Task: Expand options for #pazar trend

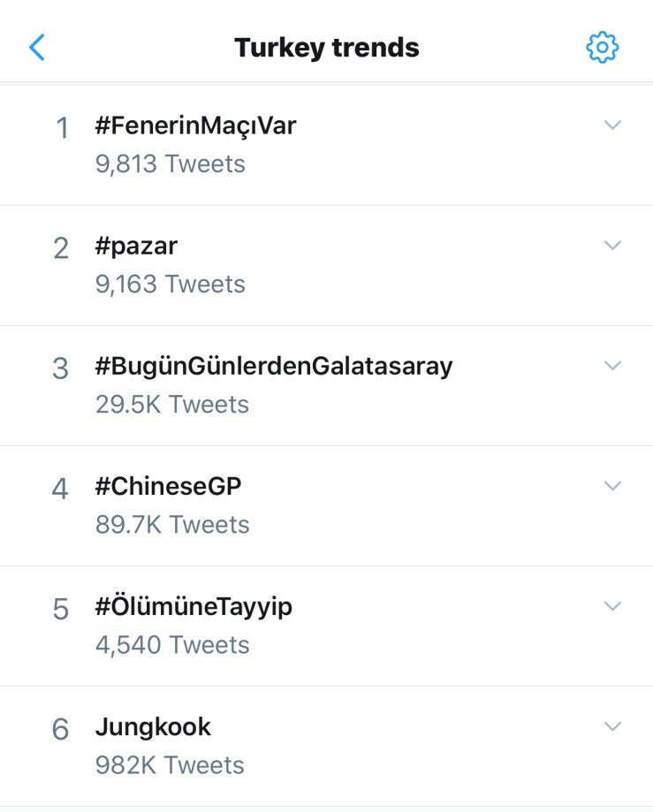Action: click(612, 246)
